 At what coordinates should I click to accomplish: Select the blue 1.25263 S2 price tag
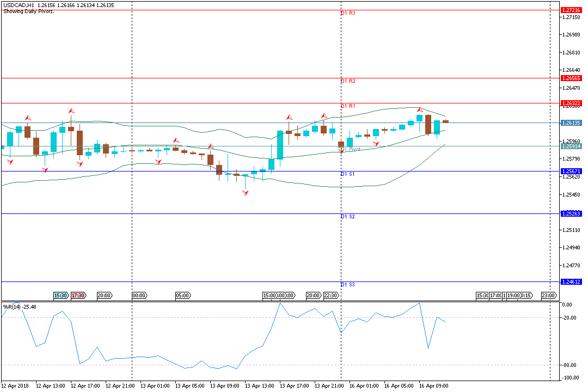(x=571, y=214)
